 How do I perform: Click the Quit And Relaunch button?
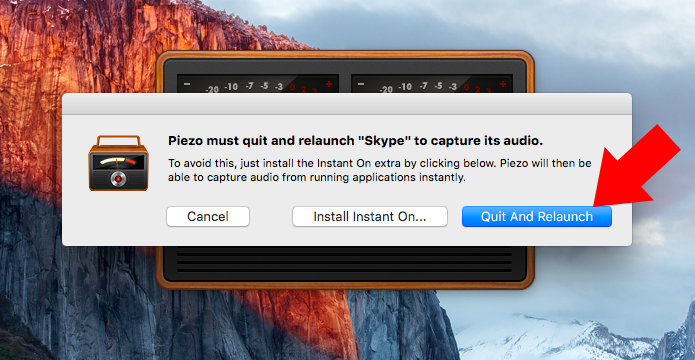(536, 216)
